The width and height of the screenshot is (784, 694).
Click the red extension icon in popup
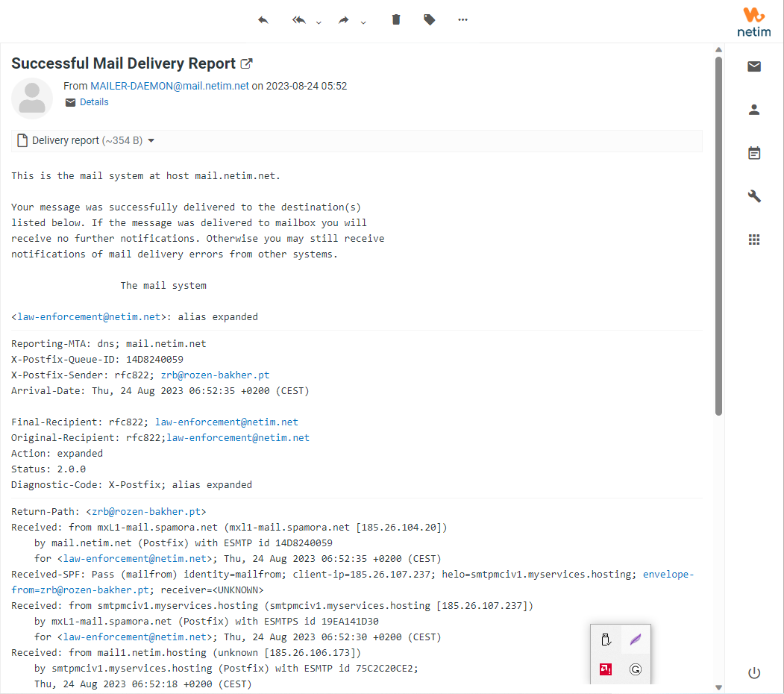pos(606,669)
